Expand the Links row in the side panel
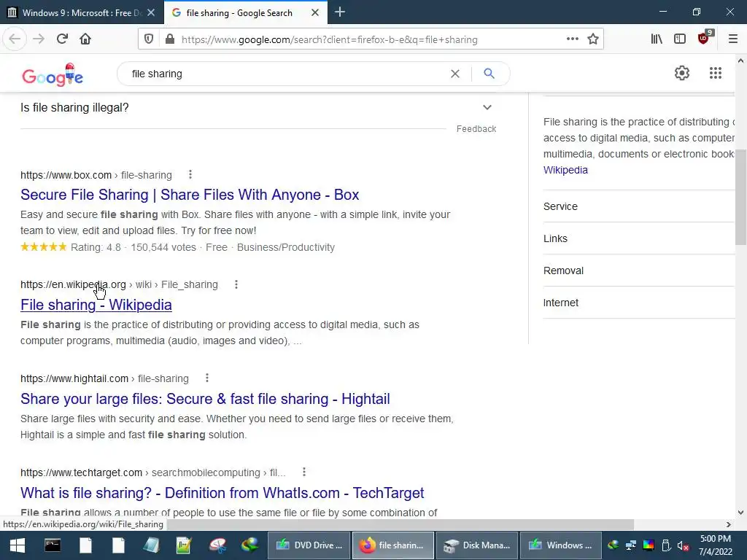 tap(639, 238)
